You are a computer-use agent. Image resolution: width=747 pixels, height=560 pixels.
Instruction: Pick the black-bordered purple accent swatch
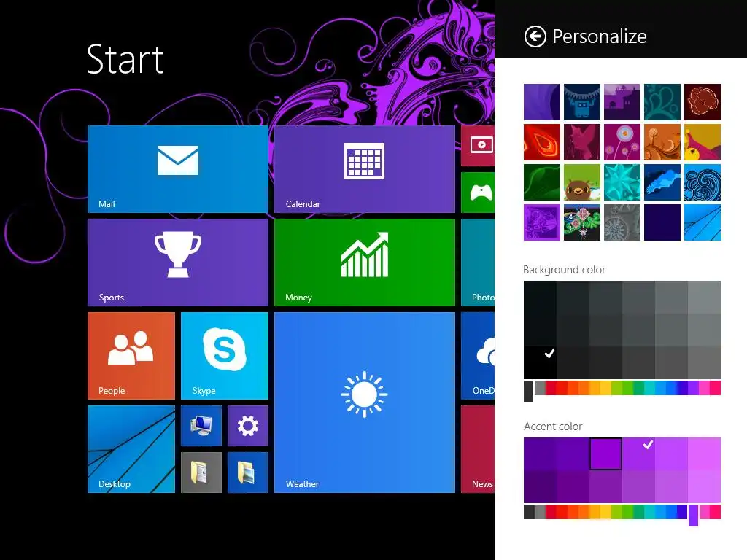[x=605, y=454]
